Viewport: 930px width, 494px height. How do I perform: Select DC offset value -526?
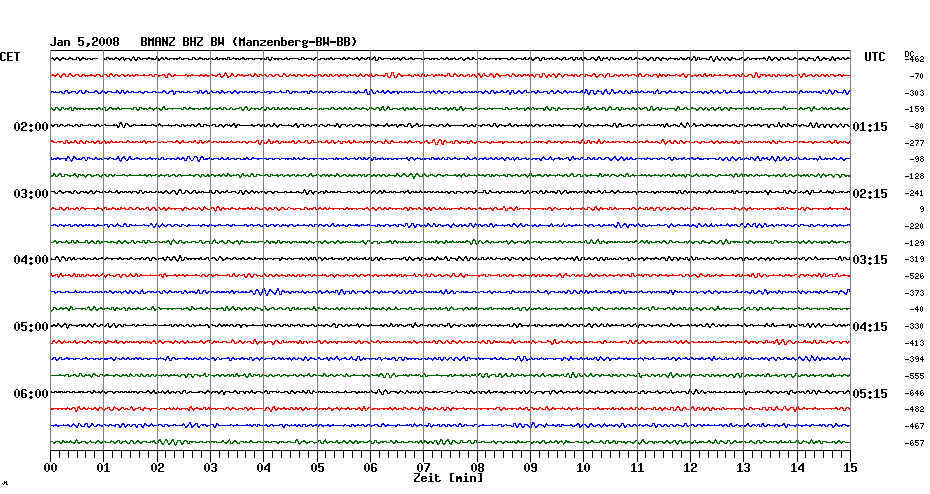pos(915,276)
